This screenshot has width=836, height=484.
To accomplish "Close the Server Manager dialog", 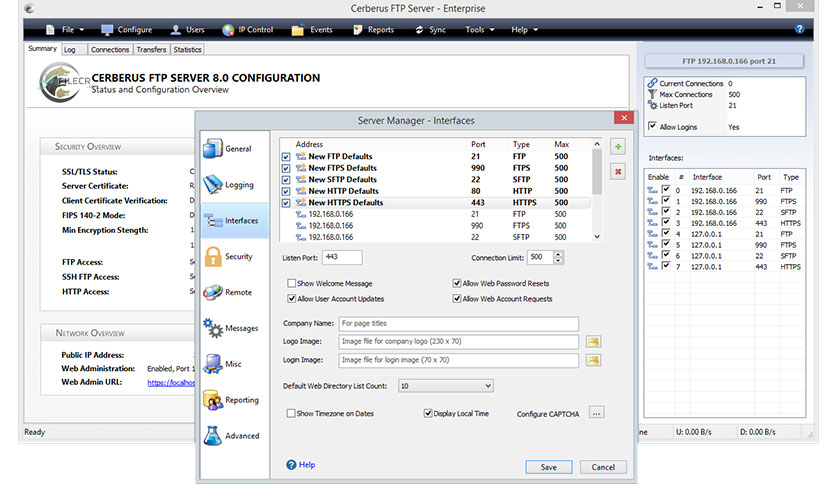I will [x=624, y=118].
